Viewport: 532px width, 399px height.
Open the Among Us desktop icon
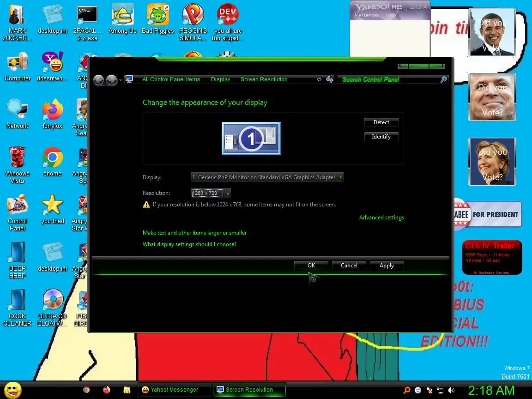tap(122, 19)
